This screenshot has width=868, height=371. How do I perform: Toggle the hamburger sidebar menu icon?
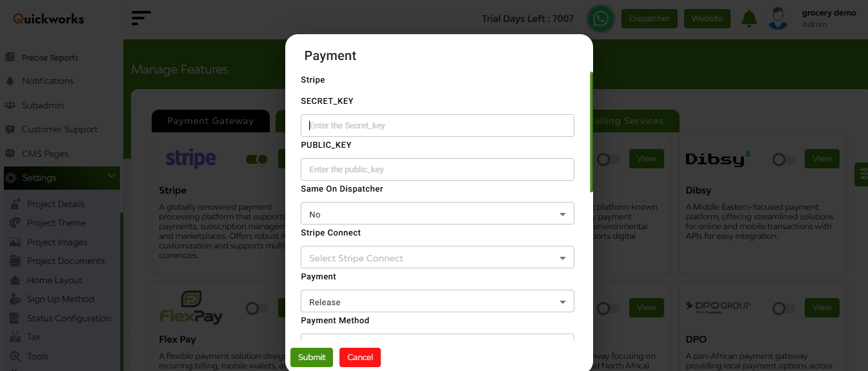141,18
